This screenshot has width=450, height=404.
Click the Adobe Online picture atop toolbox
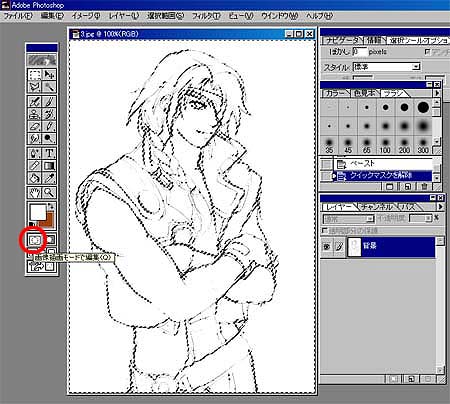pyautogui.click(x=42, y=60)
